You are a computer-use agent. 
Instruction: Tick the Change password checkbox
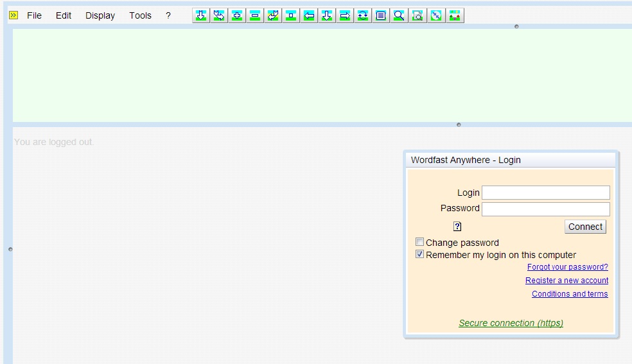click(x=419, y=242)
